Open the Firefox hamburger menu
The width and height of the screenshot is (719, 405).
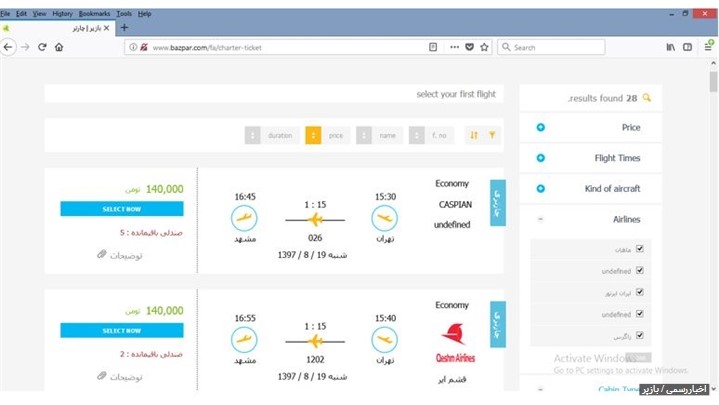point(709,47)
